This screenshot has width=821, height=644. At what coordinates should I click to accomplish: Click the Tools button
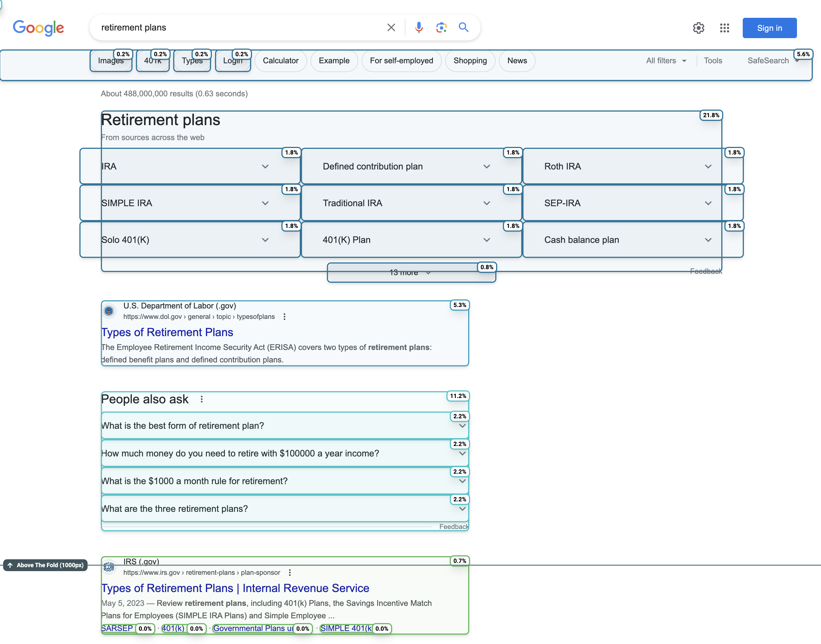coord(713,61)
